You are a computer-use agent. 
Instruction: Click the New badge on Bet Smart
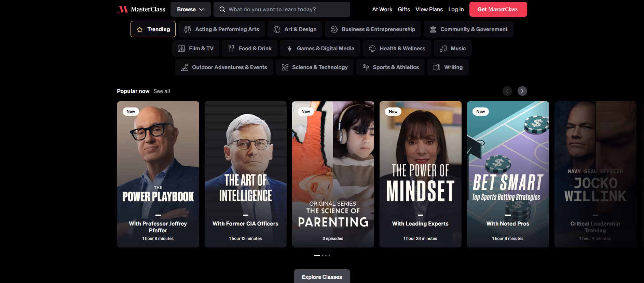[481, 112]
